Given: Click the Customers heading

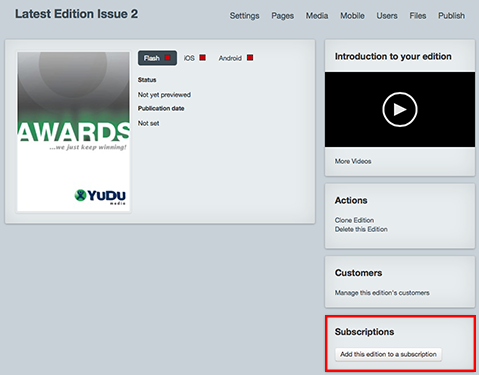Looking at the screenshot, I should 358,273.
